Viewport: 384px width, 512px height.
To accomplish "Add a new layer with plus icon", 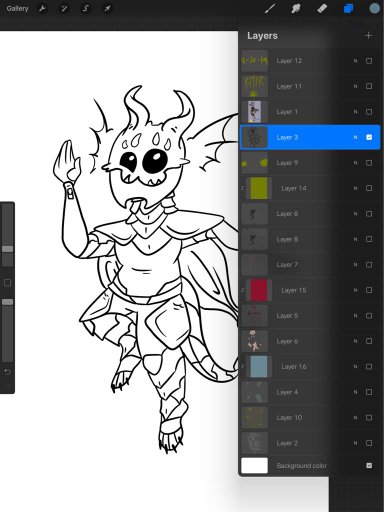I will [x=368, y=35].
